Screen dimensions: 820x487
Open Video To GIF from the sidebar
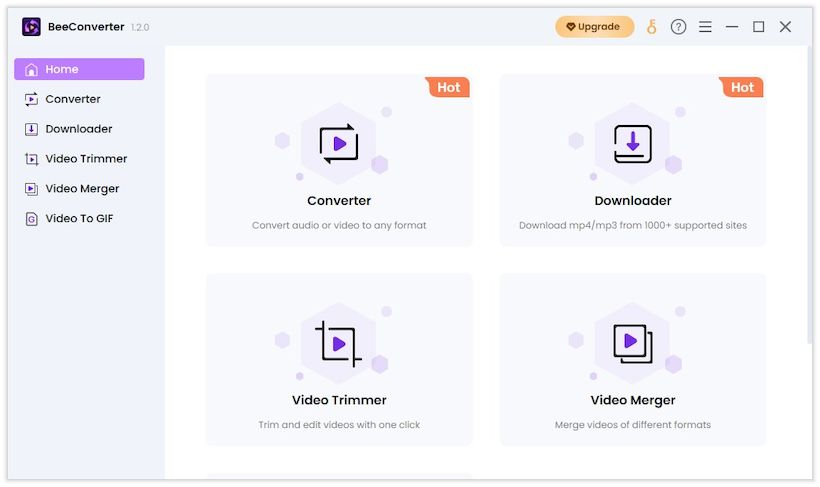[79, 218]
